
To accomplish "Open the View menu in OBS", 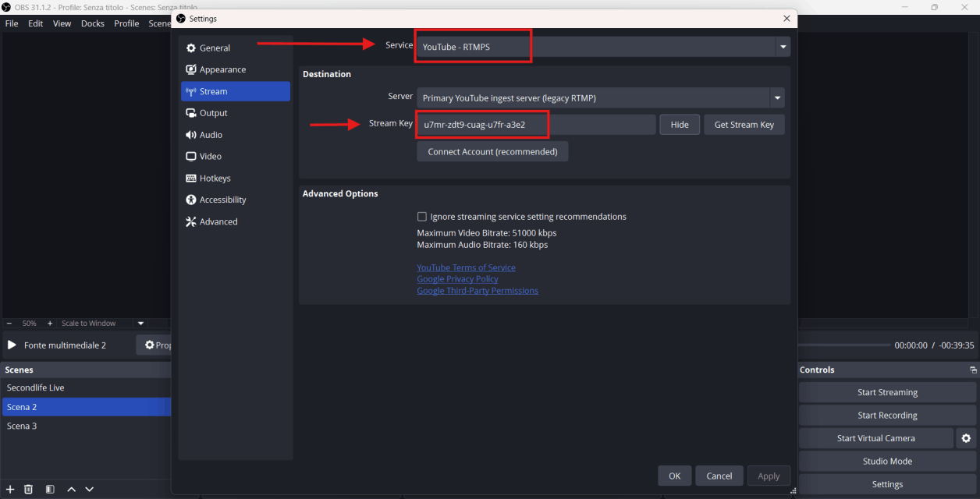I will point(62,23).
